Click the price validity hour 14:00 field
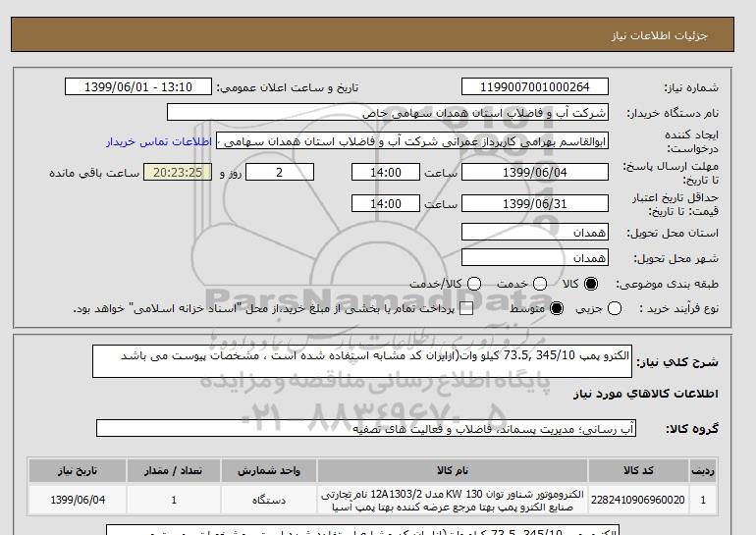The image size is (756, 535). (x=386, y=203)
